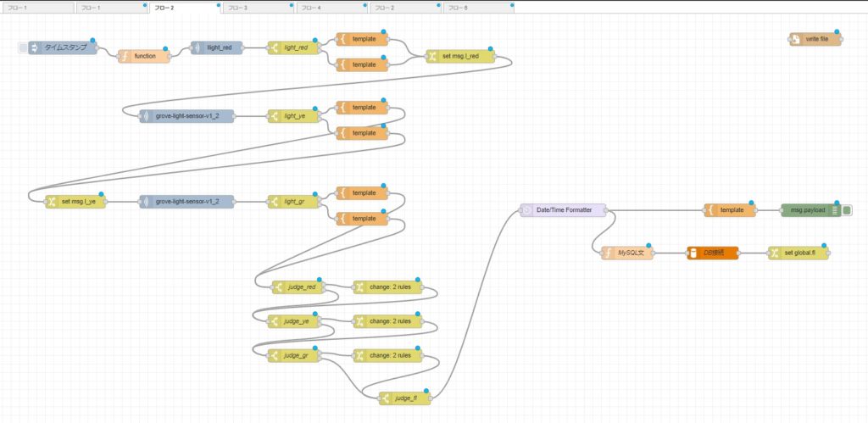Select the light_gr switch node
Screen dimensions: 868x423
point(293,202)
